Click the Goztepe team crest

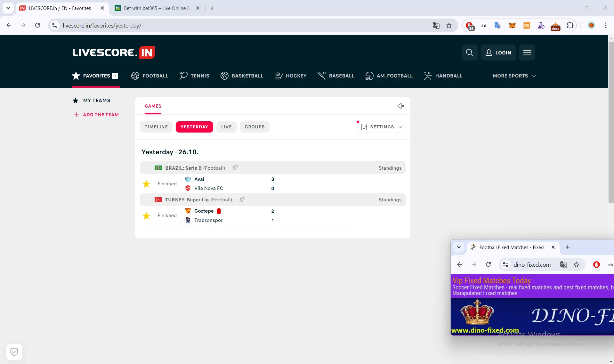click(x=188, y=211)
